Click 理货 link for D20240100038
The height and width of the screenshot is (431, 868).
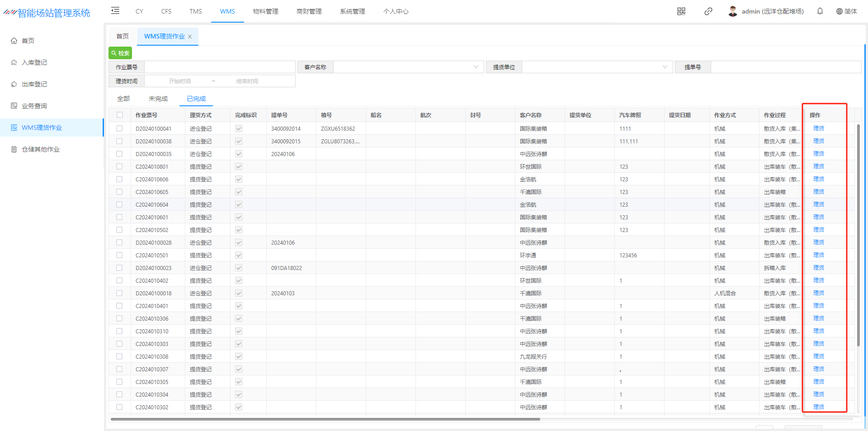pyautogui.click(x=818, y=141)
